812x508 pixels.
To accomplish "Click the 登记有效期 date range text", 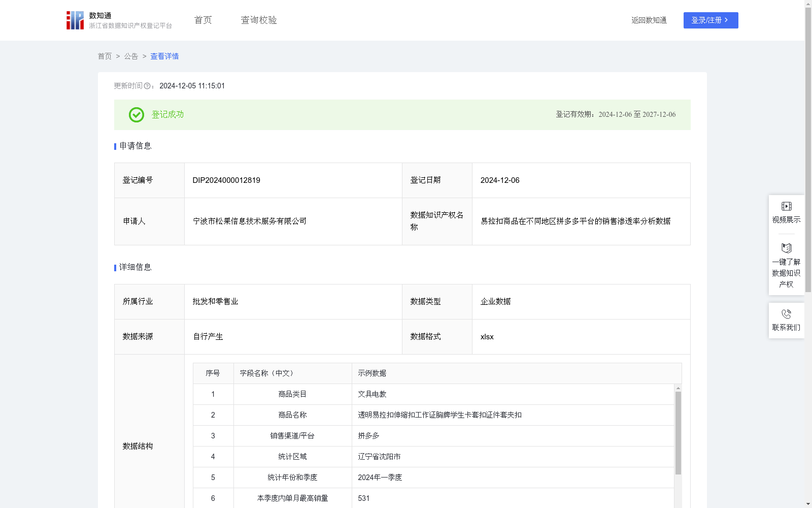I will coord(616,115).
